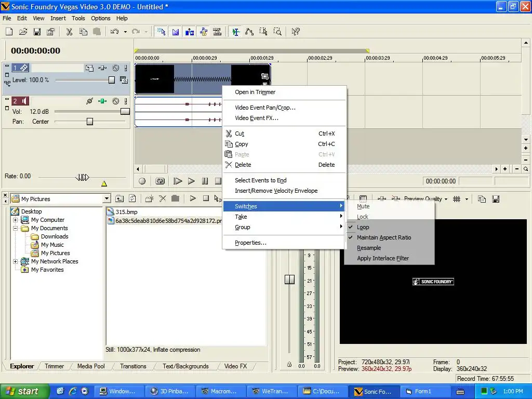Open the 3D Pinball taskbar button
Image resolution: width=532 pixels, height=399 pixels.
click(170, 391)
